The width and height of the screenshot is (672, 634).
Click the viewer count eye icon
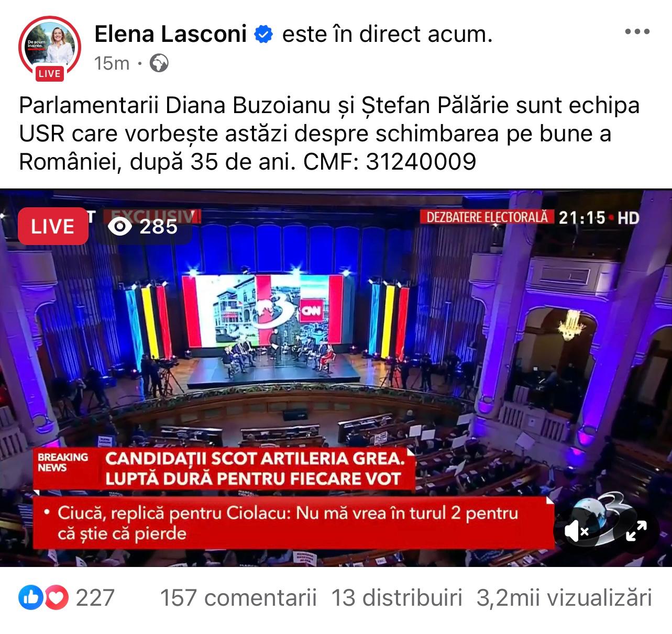click(120, 226)
